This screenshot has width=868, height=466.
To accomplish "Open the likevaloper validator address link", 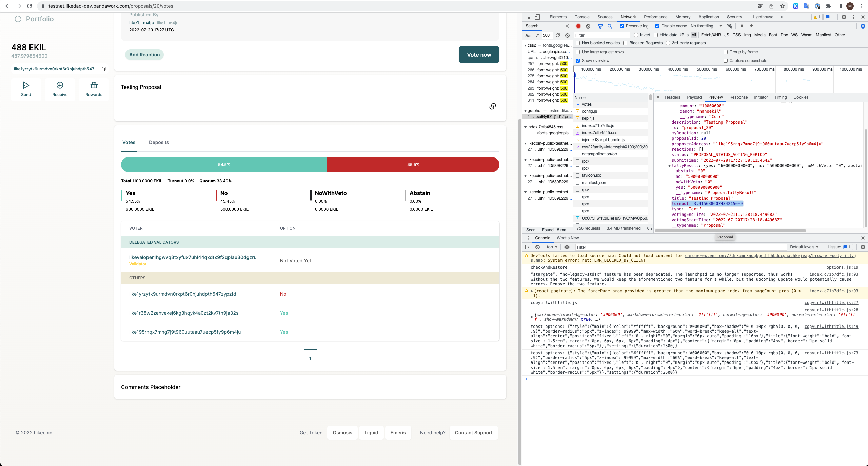I will click(x=193, y=257).
